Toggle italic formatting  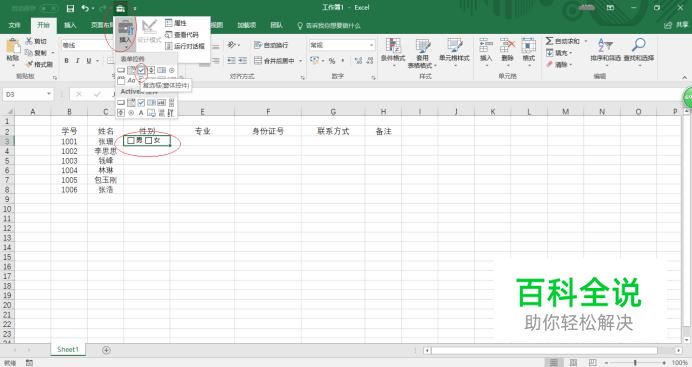77,60
